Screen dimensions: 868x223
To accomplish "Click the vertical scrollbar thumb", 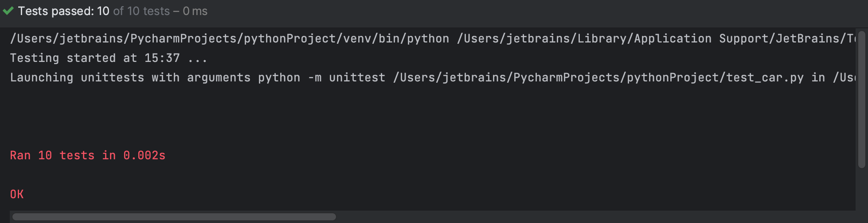I will point(861,99).
